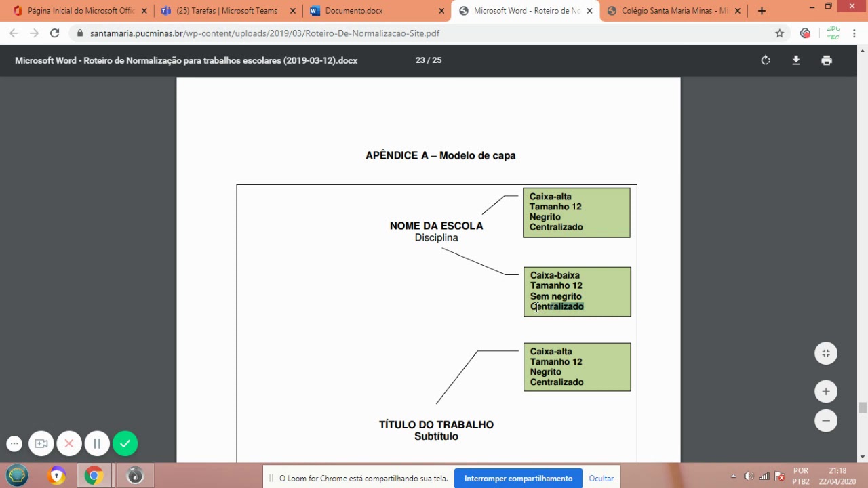Click the Subtítulo text
Screen dimensions: 868x488
point(436,436)
